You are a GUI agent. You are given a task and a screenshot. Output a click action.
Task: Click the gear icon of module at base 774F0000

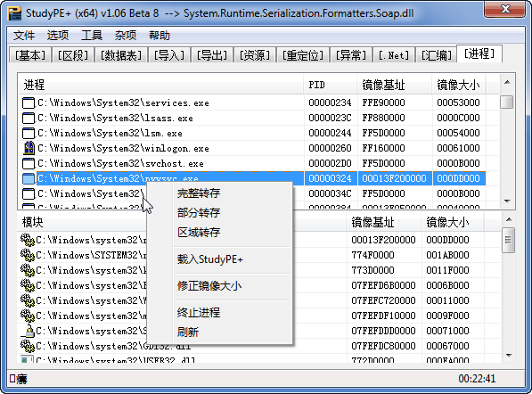click(28, 255)
